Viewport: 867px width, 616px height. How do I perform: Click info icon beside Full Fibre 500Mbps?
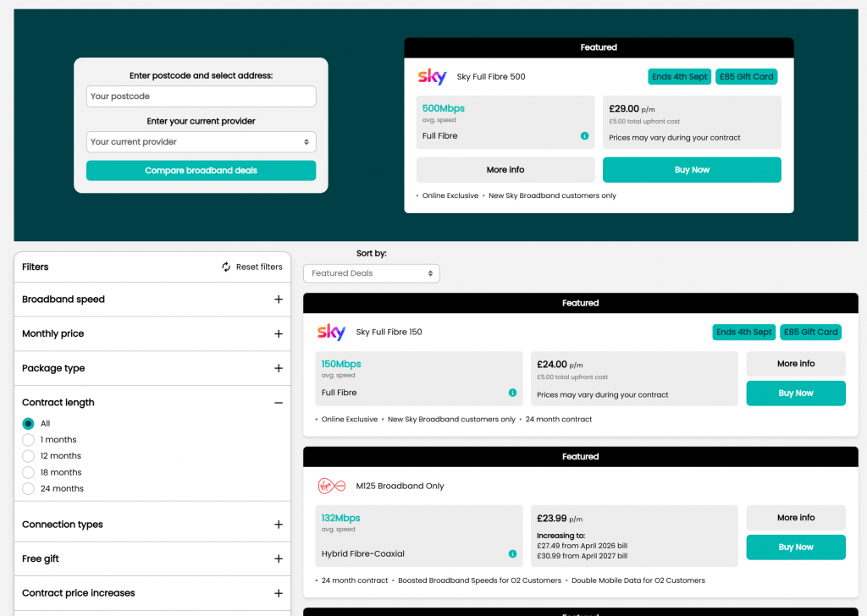point(584,136)
